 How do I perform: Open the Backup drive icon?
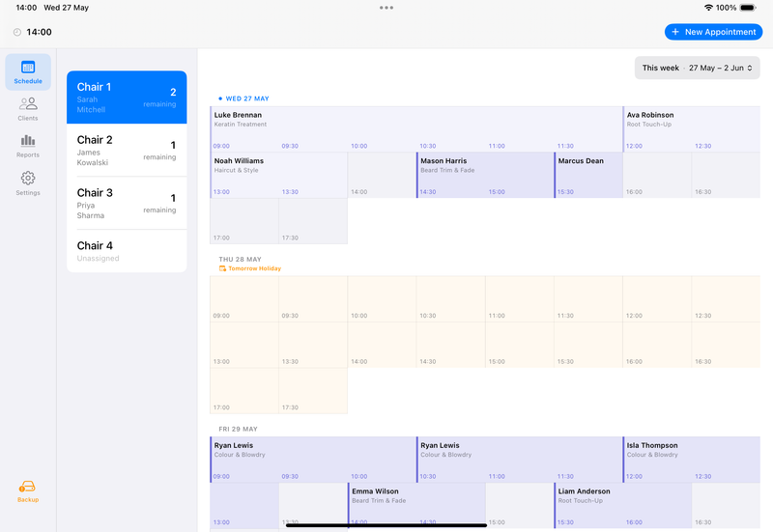(27, 487)
